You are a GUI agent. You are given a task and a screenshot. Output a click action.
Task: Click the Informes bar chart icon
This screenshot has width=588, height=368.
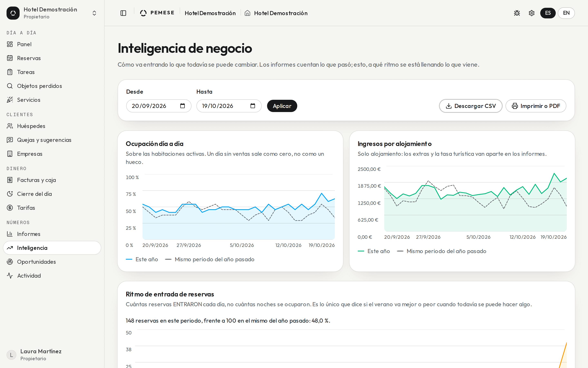point(10,234)
